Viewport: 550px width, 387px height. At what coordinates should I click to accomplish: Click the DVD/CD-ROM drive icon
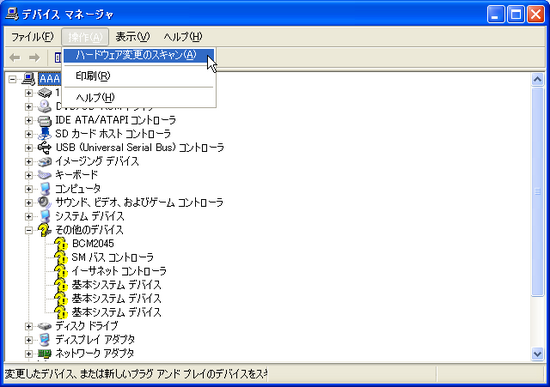click(x=45, y=106)
